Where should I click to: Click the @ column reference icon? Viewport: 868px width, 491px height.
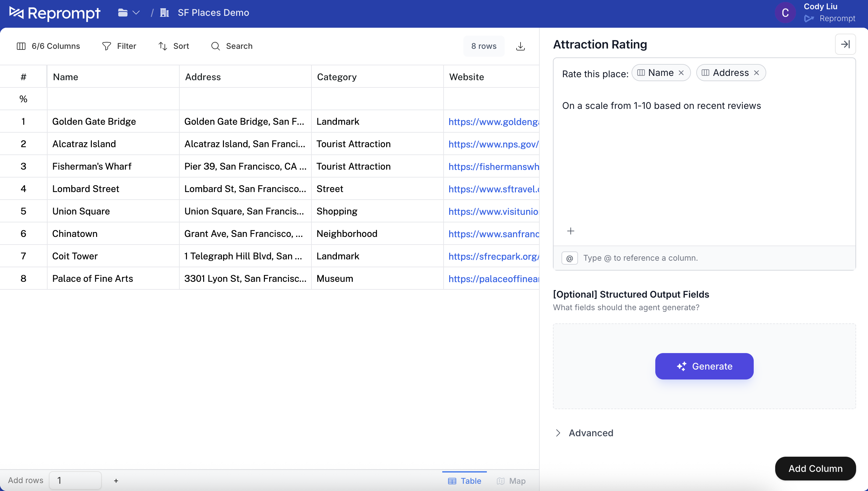tap(569, 258)
